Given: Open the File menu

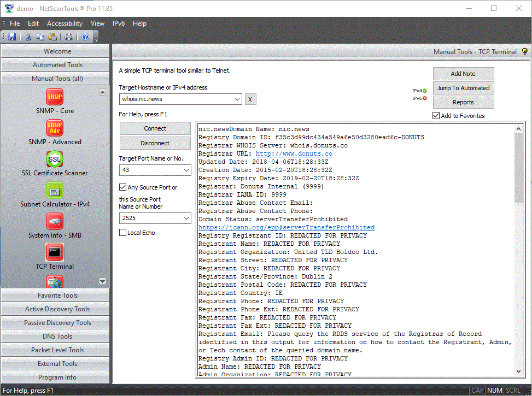Looking at the screenshot, I should coord(15,23).
